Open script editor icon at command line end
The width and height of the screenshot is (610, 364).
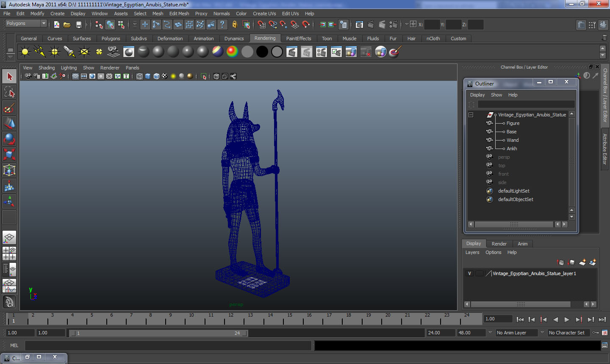[604, 345]
